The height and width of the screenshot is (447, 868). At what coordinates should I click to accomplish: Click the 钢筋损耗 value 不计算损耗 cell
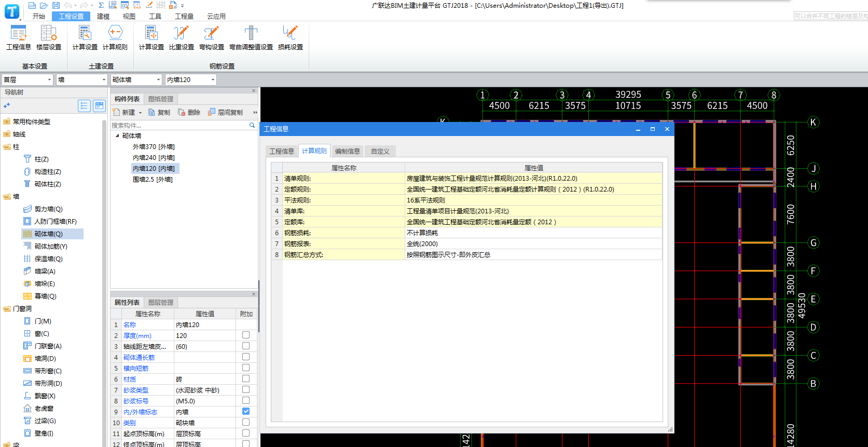pos(533,233)
